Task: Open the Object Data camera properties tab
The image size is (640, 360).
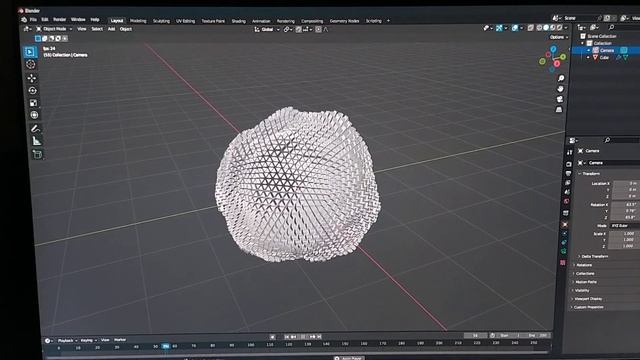Action: [564, 251]
